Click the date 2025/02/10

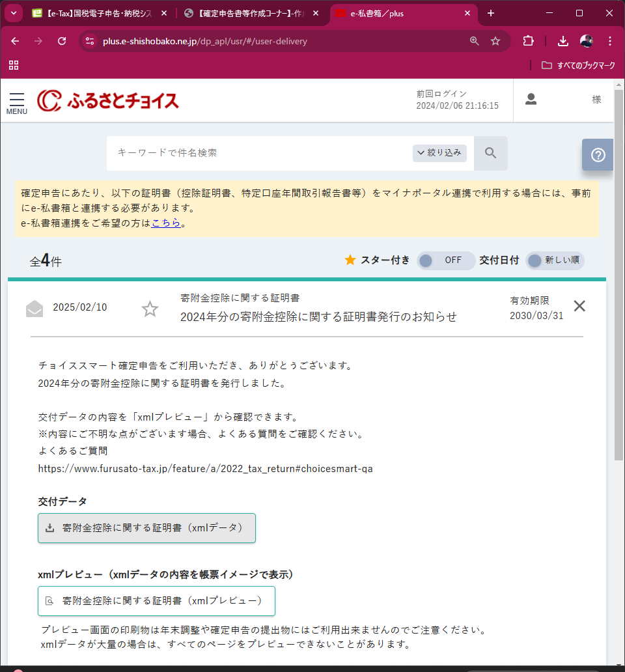79,307
